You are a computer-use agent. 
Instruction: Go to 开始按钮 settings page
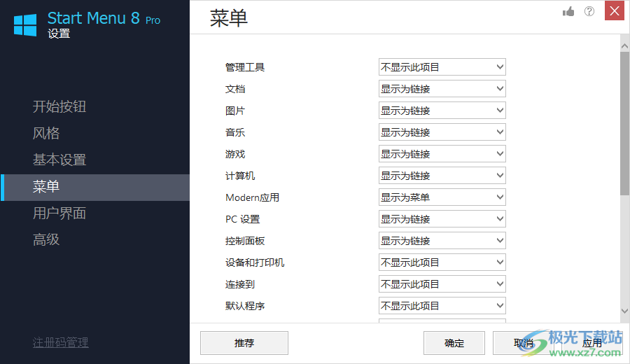point(59,106)
